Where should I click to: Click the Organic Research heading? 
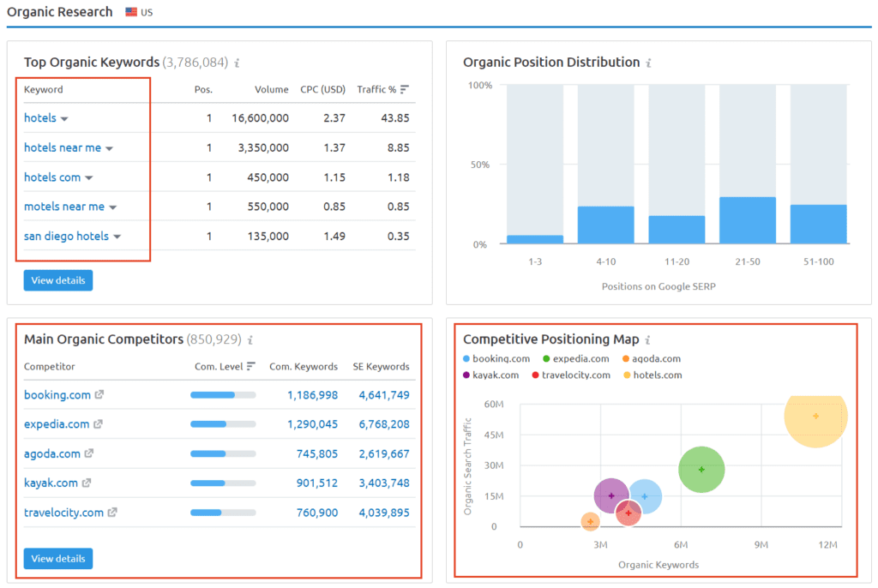click(60, 12)
